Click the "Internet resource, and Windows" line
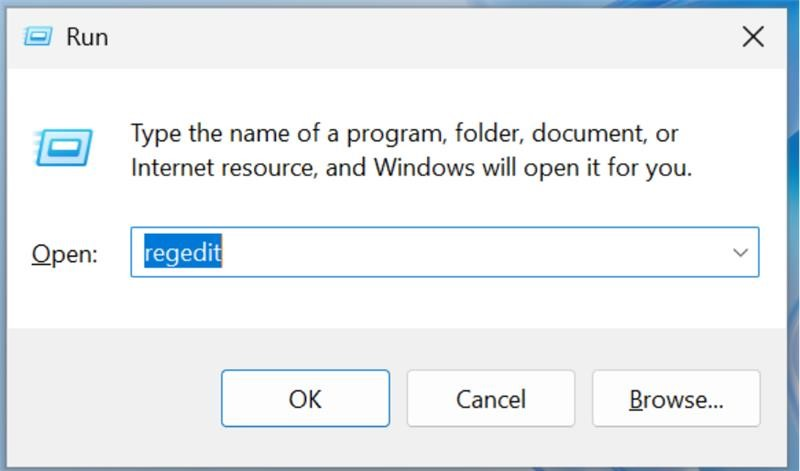Screen dimensions: 800x471 (411, 168)
